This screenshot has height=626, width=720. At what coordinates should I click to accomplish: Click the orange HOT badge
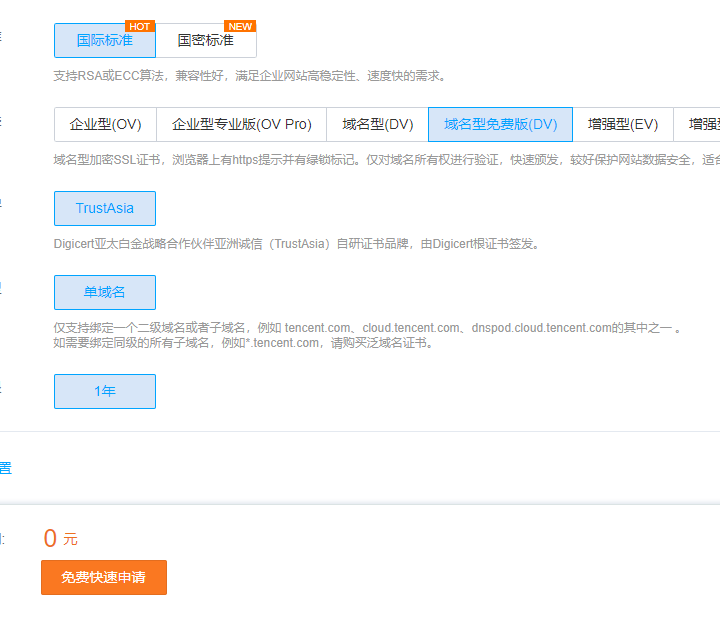tap(140, 26)
